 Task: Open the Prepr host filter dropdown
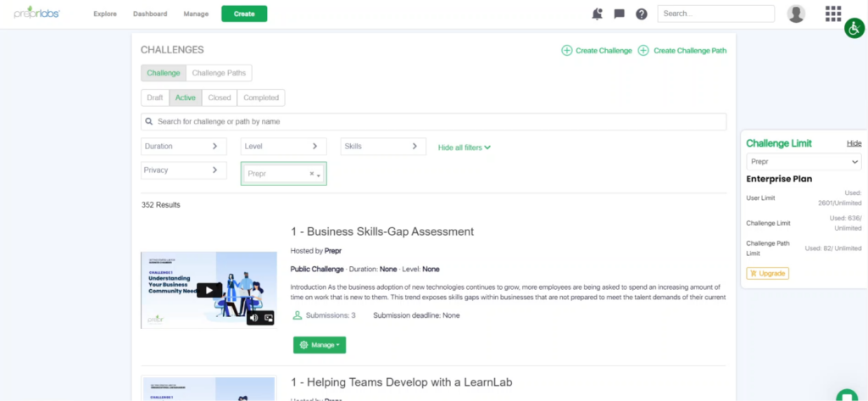pos(283,173)
